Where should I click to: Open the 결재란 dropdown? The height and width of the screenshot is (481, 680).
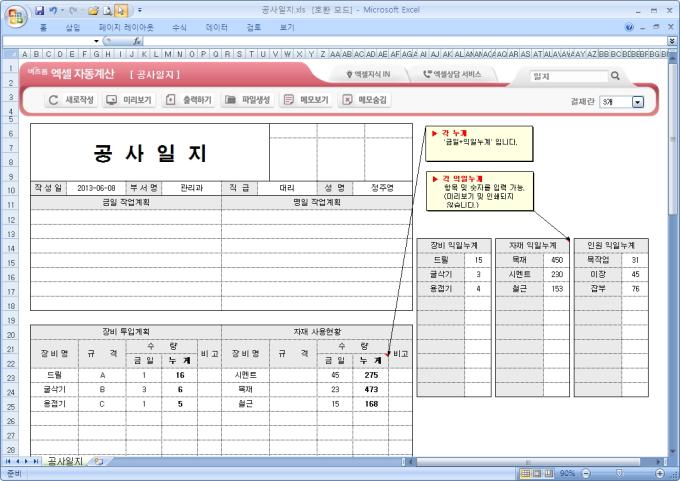(x=637, y=102)
